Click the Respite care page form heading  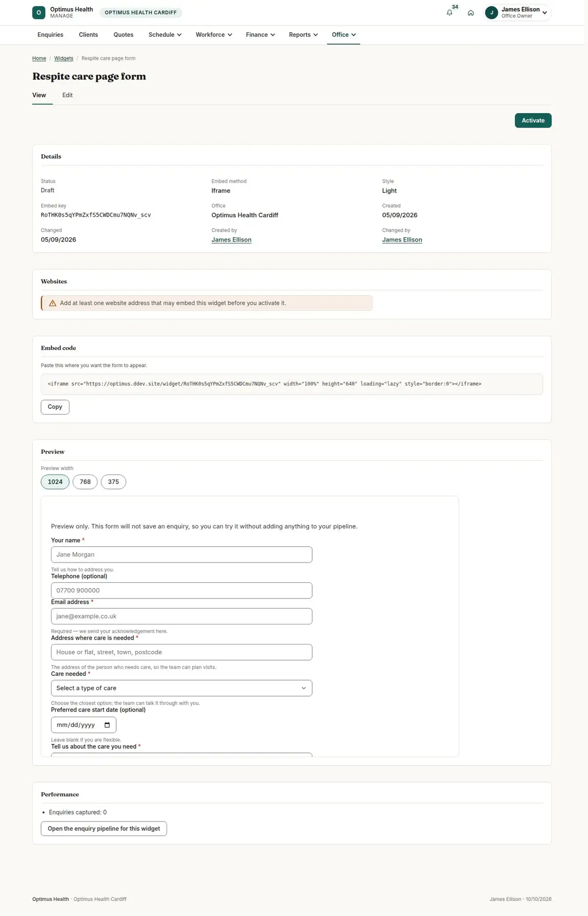(x=89, y=76)
